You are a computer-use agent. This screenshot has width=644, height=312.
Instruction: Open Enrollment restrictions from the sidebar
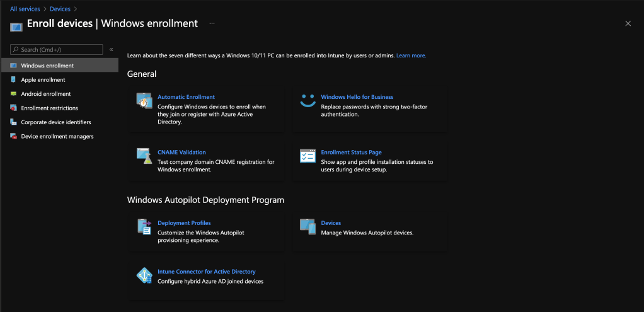click(x=49, y=108)
